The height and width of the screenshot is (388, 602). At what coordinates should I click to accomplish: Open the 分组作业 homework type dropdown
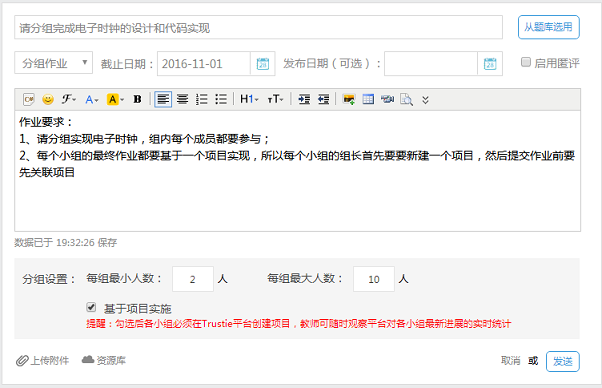(53, 63)
